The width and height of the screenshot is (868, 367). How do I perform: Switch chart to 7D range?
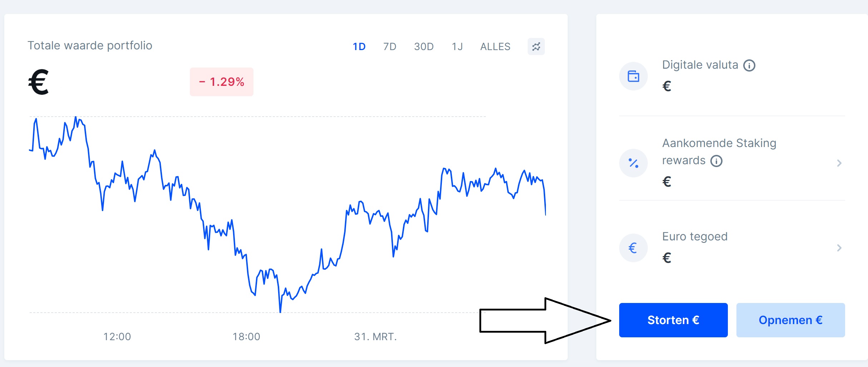390,47
